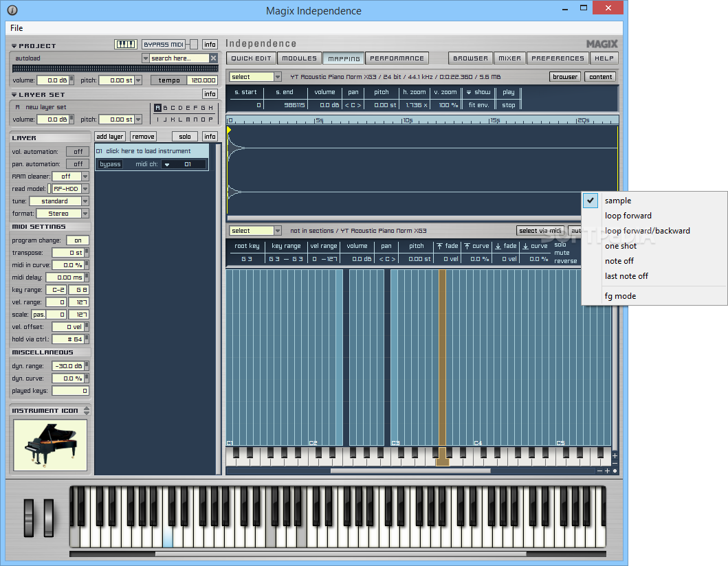Image resolution: width=728 pixels, height=566 pixels.
Task: Toggle mute for mapped sample
Action: tap(562, 253)
